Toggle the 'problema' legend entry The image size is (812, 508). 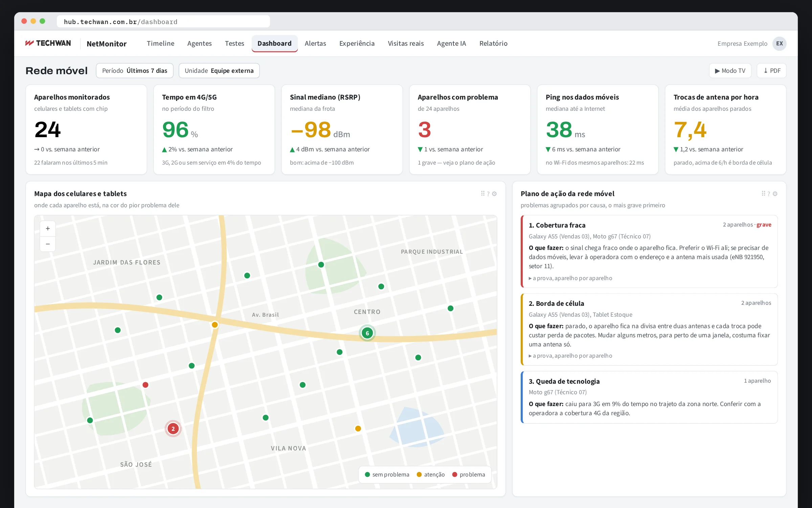(469, 474)
